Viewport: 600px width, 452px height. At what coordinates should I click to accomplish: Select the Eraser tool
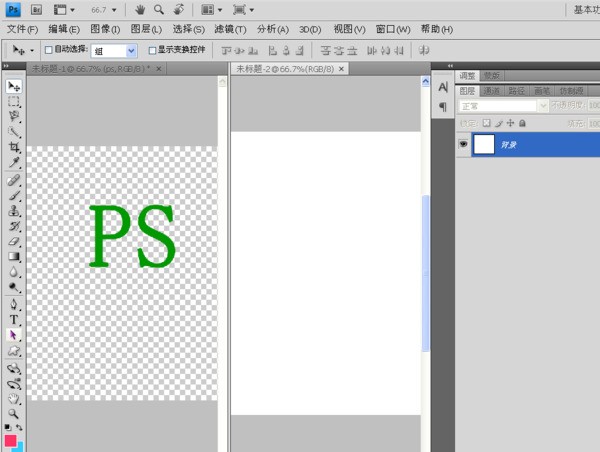pos(14,242)
